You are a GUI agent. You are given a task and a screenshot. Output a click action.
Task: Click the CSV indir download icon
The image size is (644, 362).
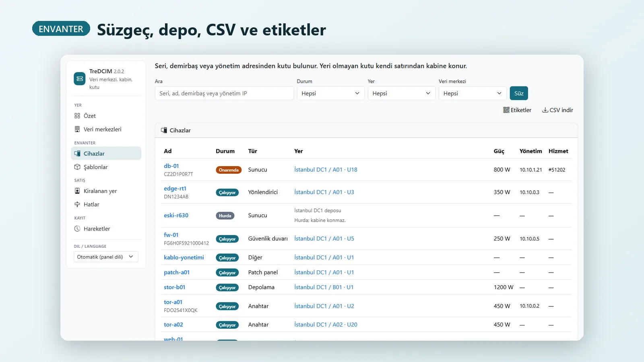[545, 110]
